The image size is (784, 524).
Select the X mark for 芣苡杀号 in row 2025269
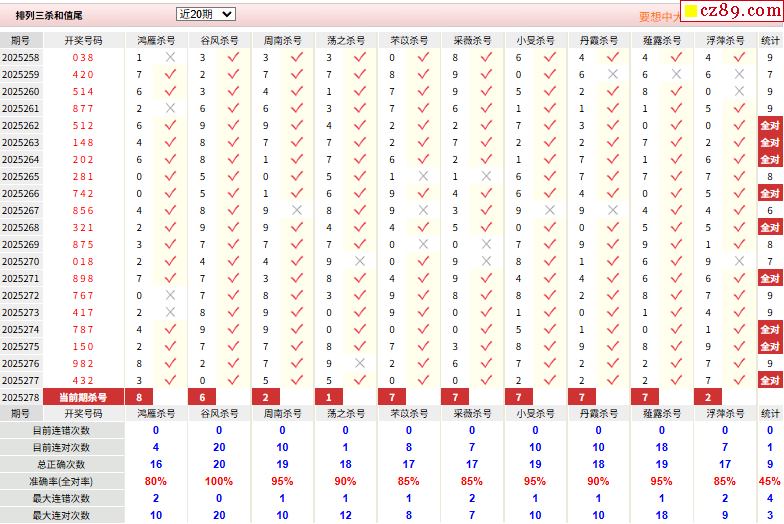point(423,244)
